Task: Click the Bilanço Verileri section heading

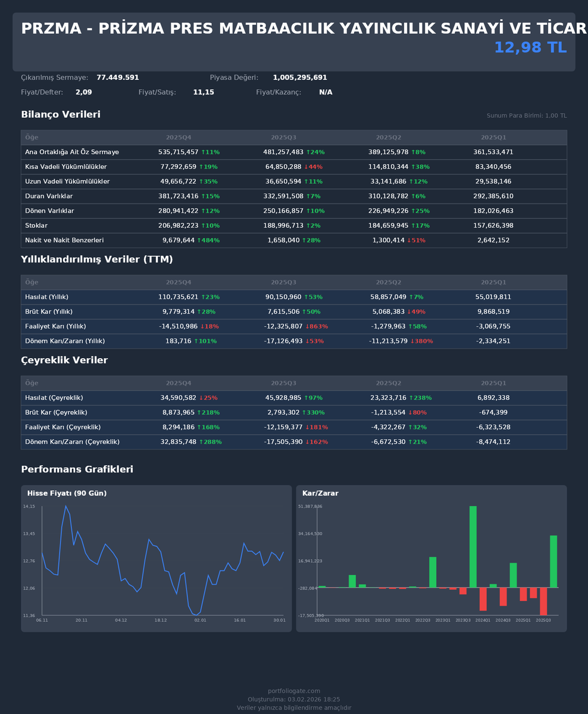Action: (61, 114)
